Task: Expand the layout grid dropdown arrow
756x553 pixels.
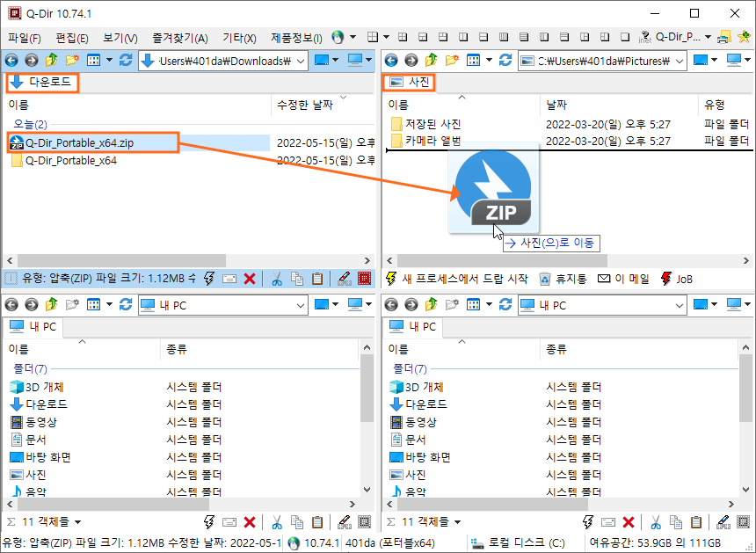Action: pyautogui.click(x=386, y=37)
